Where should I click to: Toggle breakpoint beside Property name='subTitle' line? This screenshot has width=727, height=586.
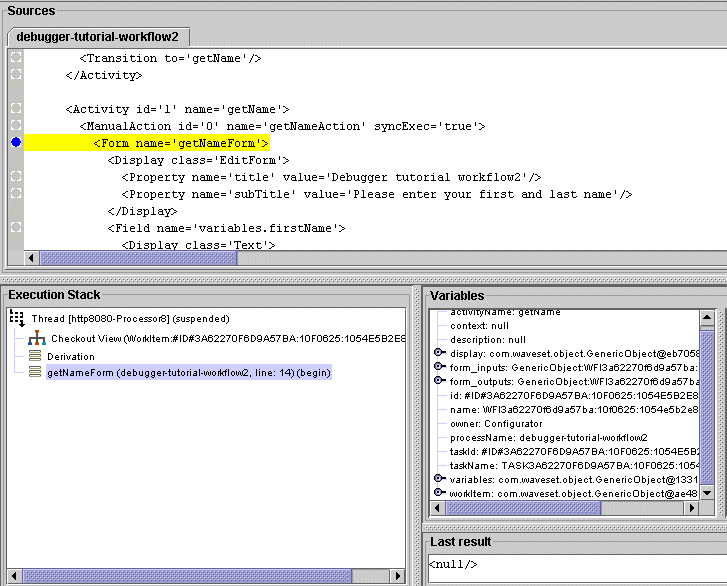[x=16, y=193]
